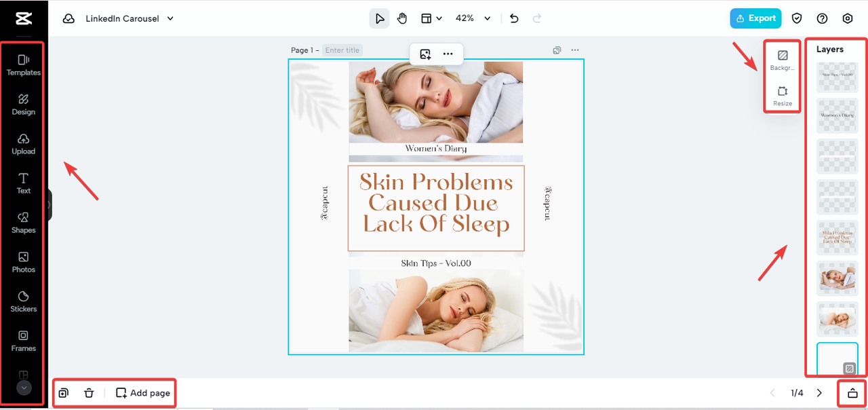Open the Stickers panel
Screen dimensions: 868x410
(x=24, y=301)
